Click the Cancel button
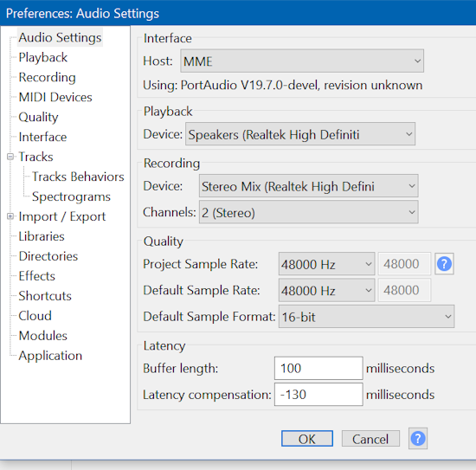Viewport: 476px width, 470px height. pos(370,439)
